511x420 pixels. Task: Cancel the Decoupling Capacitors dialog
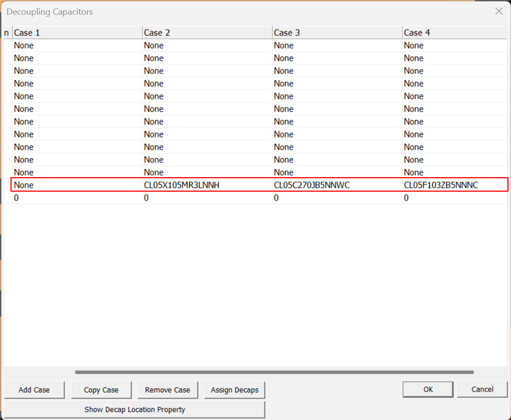[x=482, y=389]
